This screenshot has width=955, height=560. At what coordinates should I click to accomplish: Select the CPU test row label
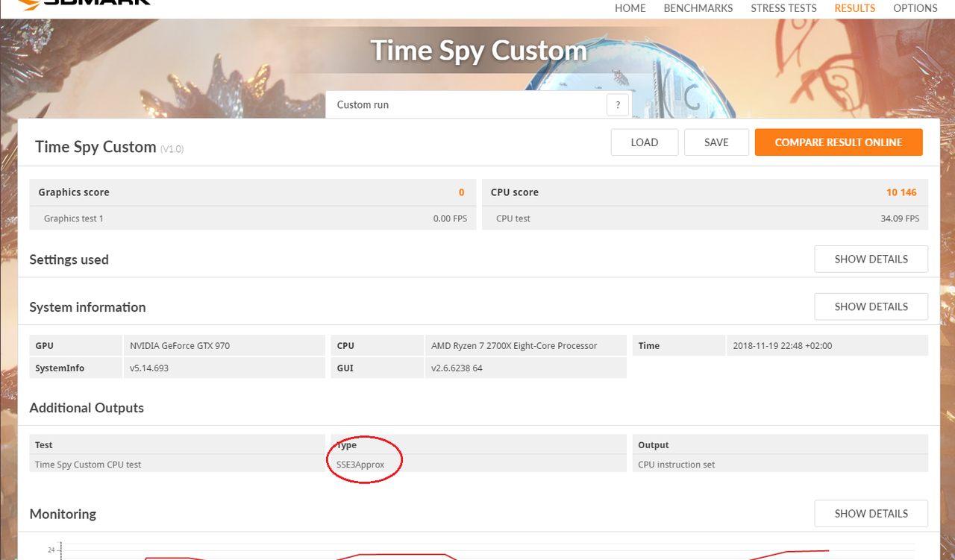[x=513, y=218]
